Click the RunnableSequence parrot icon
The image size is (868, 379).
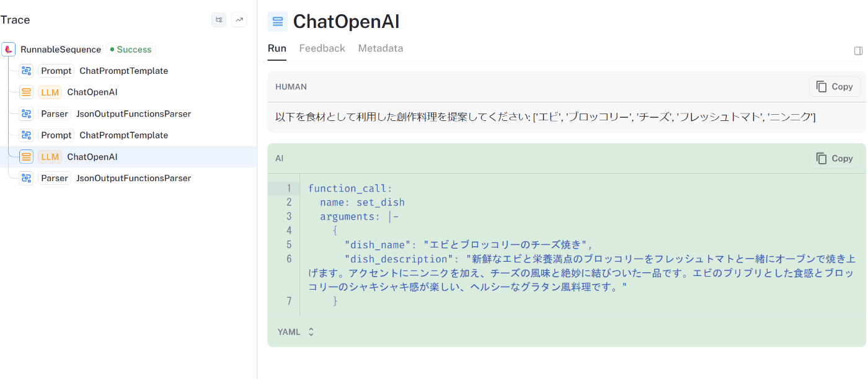point(9,50)
